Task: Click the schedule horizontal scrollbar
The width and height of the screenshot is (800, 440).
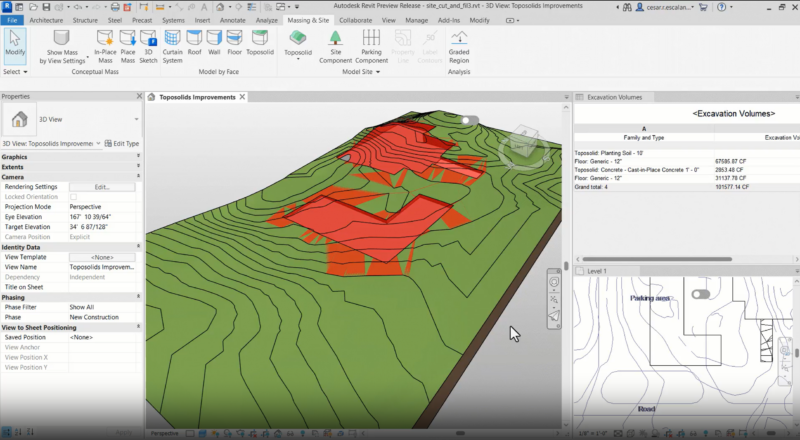Action: tap(657, 259)
